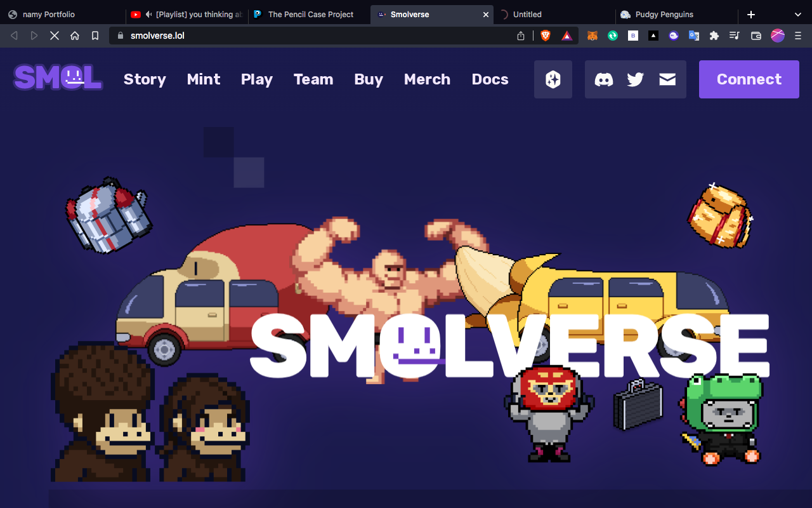The image size is (812, 508).
Task: Open the Discord icon link
Action: [604, 79]
